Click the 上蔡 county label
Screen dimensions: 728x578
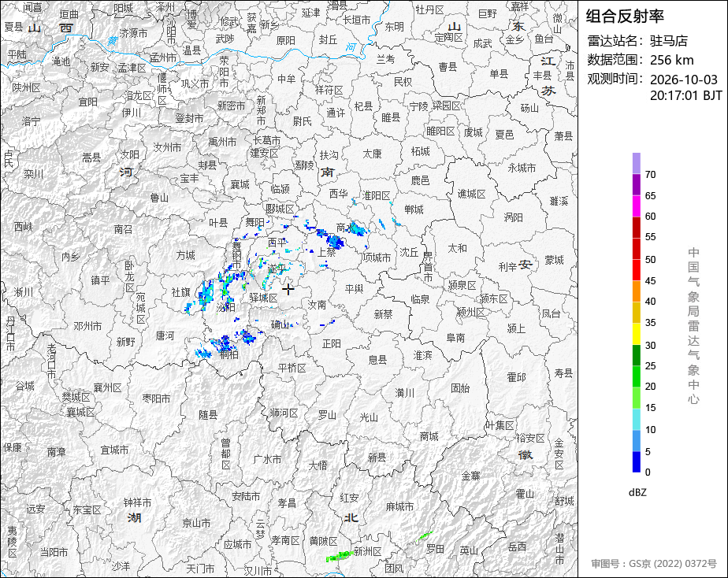326,252
